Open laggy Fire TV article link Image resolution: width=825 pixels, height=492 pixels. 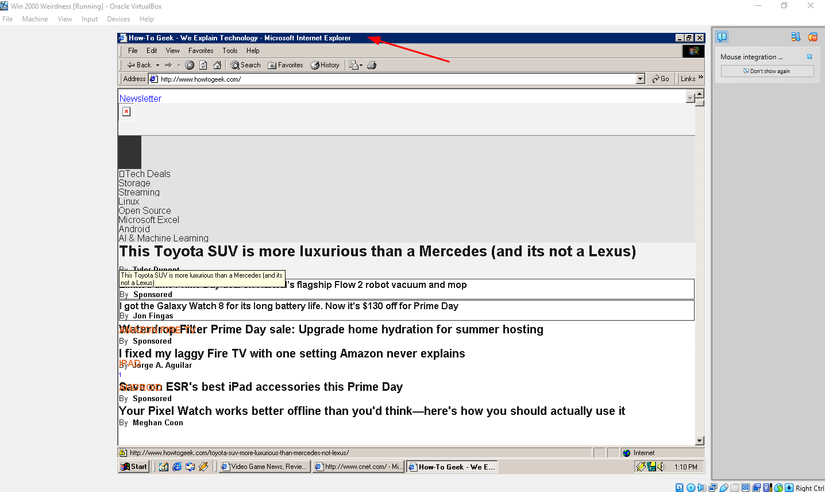pos(291,354)
